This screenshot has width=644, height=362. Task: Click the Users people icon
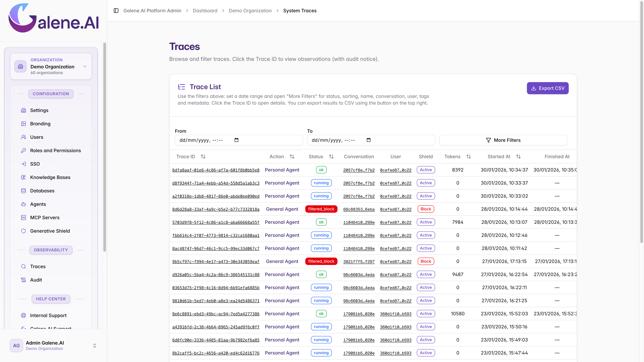(x=23, y=137)
